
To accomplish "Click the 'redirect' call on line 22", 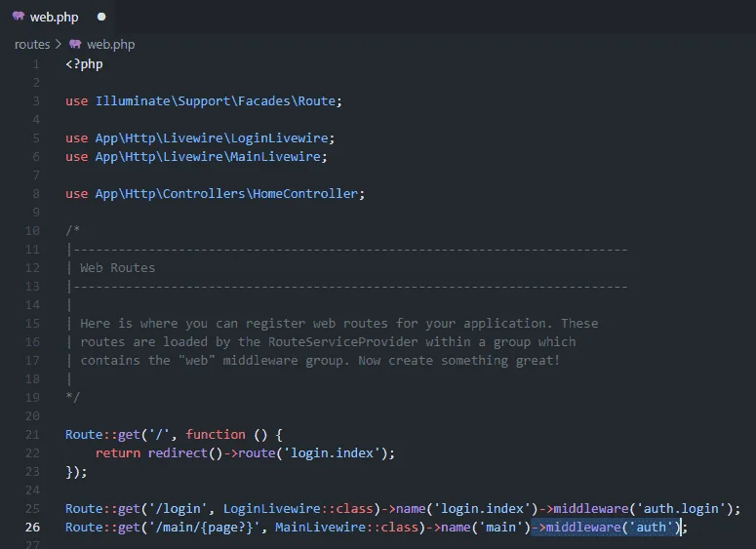I will click(x=178, y=453).
